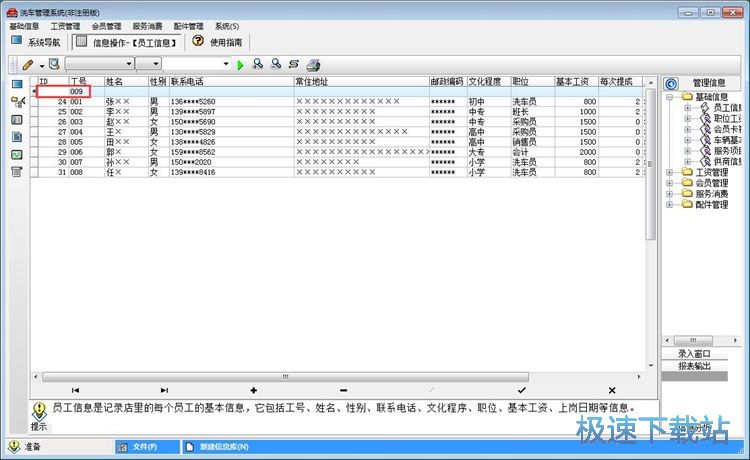
Task: Click the blue circular back arrow icon
Action: pyautogui.click(x=671, y=84)
